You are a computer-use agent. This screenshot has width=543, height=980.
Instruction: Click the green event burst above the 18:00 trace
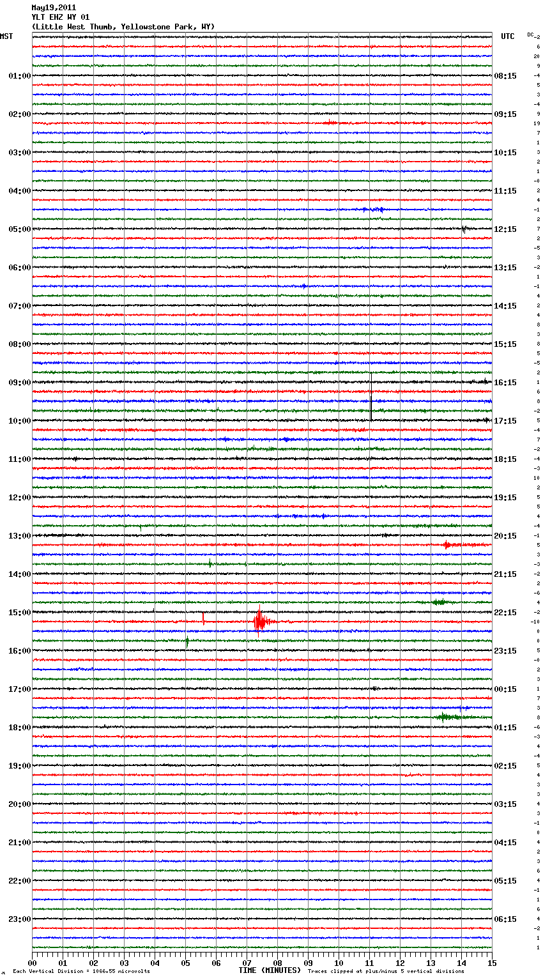[448, 717]
